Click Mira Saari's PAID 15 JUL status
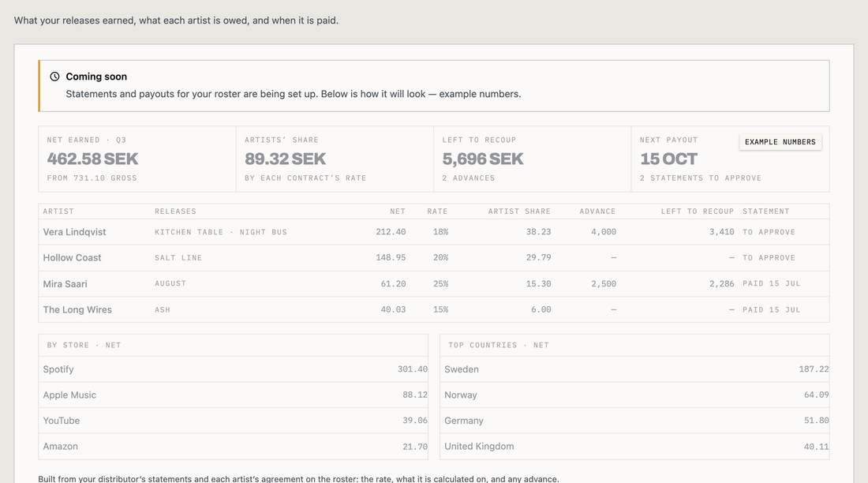Viewport: 868px width, 483px height. [772, 283]
